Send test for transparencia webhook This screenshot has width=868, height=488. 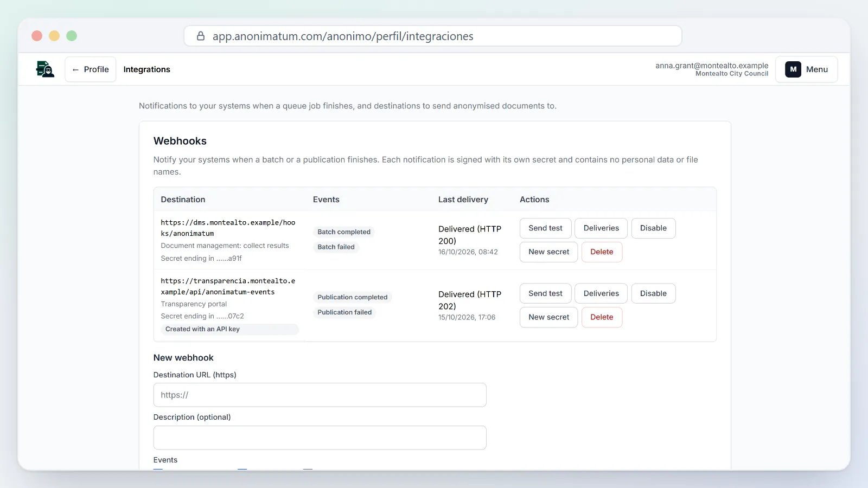point(545,293)
